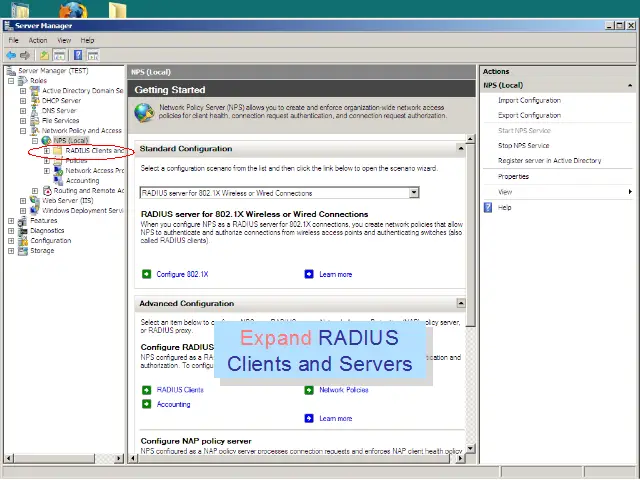Click the Storage node icon
Screen dimensions: 640x480
(x=23, y=251)
